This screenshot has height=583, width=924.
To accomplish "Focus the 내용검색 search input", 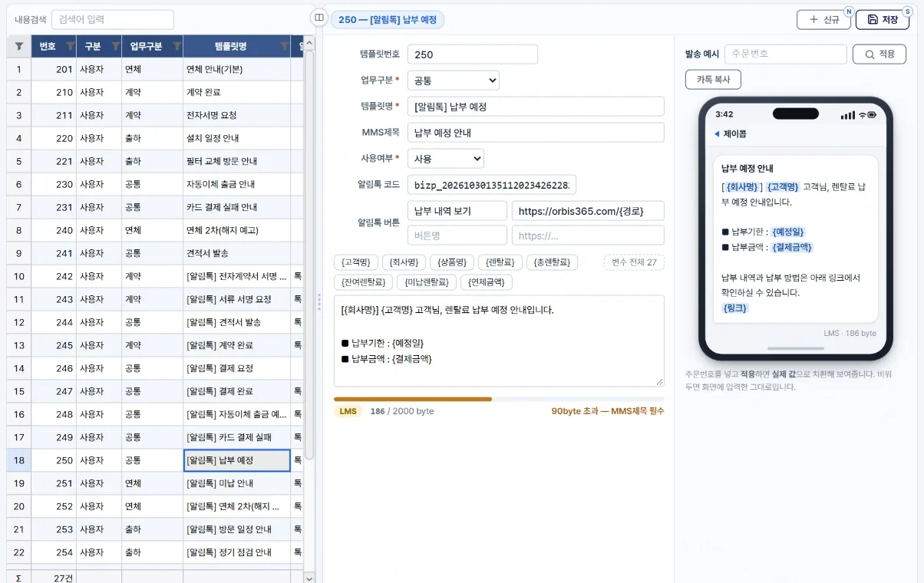I will [113, 19].
